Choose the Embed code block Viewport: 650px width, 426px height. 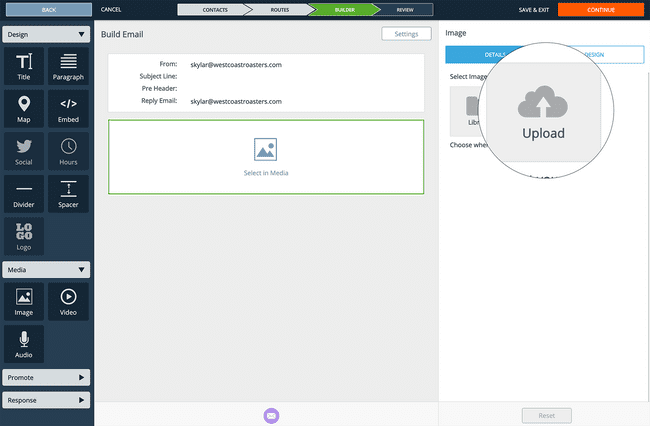click(68, 109)
